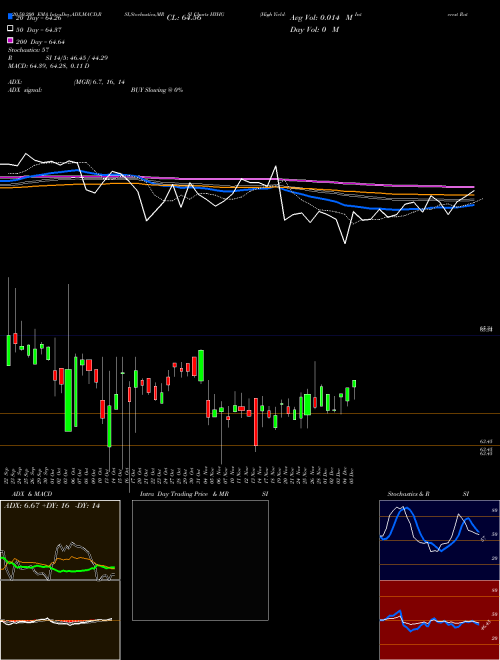Click the 'Day Vol: 0 M' text
The width and height of the screenshot is (500, 660).
click(x=314, y=29)
